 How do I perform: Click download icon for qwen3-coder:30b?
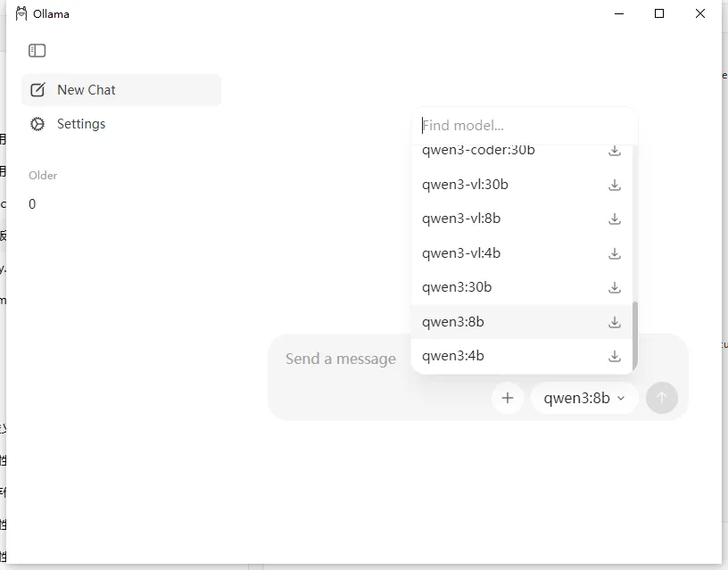[x=614, y=151]
